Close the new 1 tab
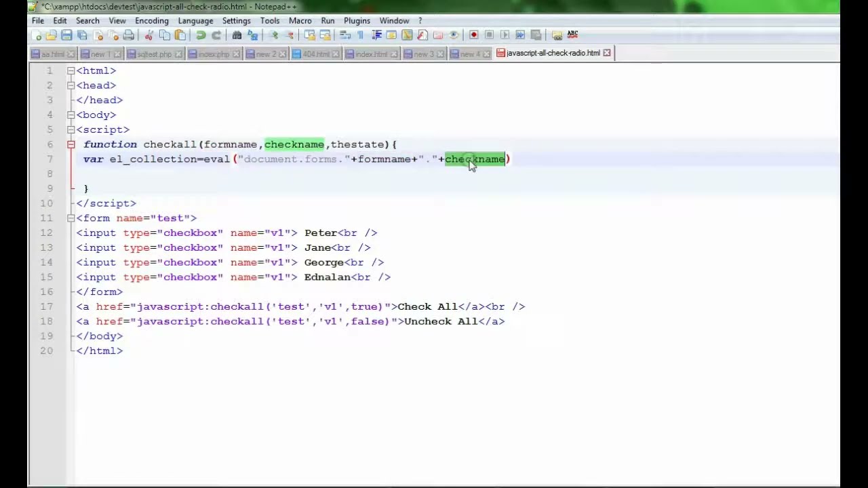The image size is (868, 488). 117,54
